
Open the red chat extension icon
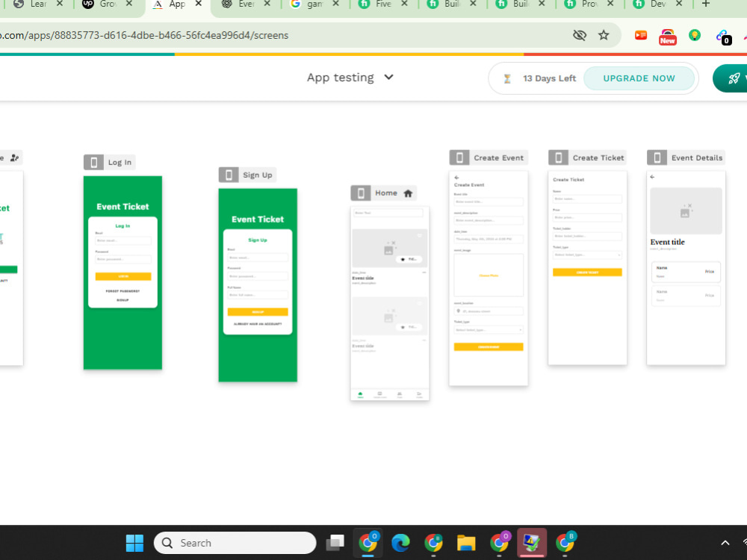click(641, 35)
